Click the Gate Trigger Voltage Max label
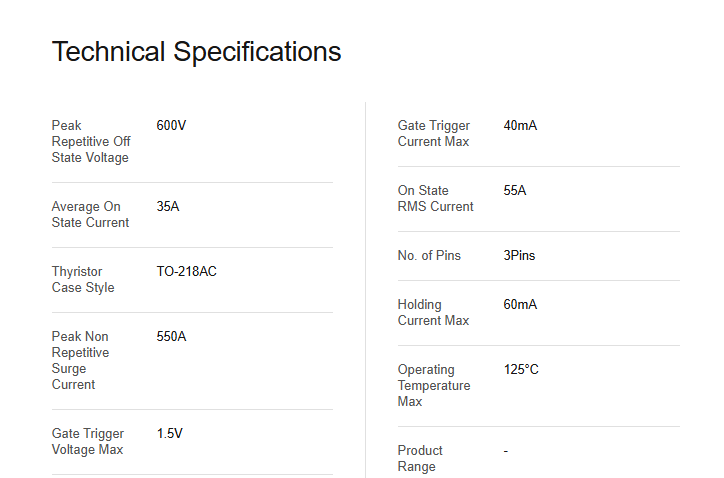This screenshot has width=724, height=478. click(88, 442)
